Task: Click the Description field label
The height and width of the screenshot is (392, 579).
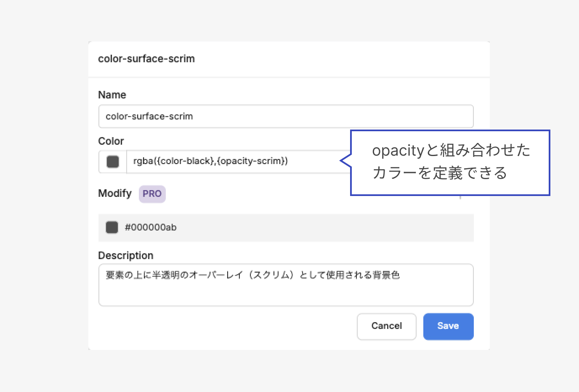Action: [x=126, y=256]
